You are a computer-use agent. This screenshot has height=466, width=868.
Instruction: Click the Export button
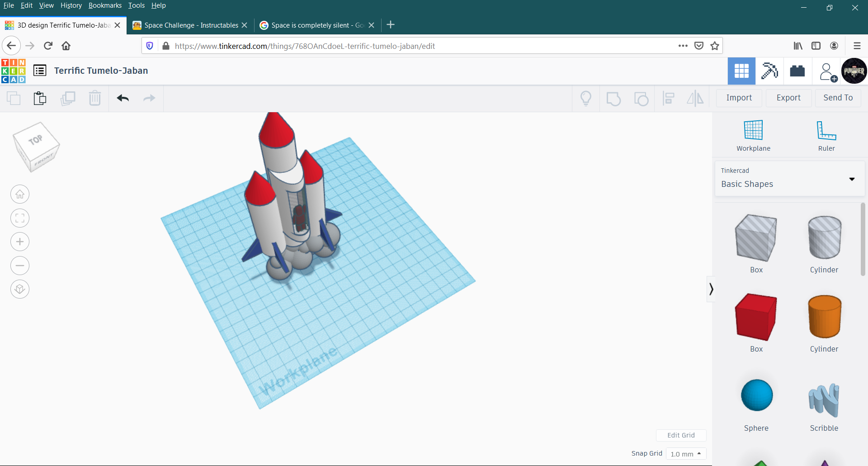click(788, 98)
